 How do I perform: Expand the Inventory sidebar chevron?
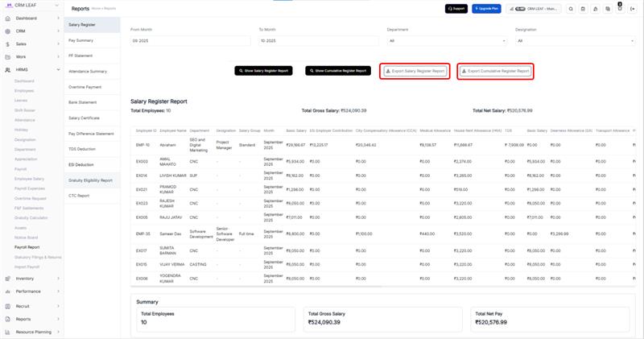58,279
